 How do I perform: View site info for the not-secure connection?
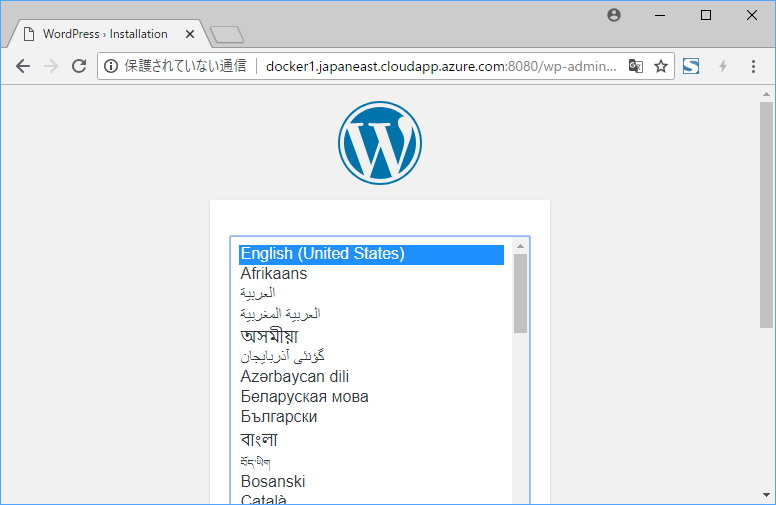pos(111,66)
